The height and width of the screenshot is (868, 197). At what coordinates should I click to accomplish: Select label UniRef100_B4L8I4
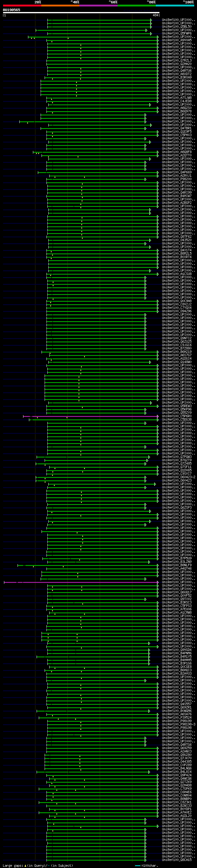177,772
